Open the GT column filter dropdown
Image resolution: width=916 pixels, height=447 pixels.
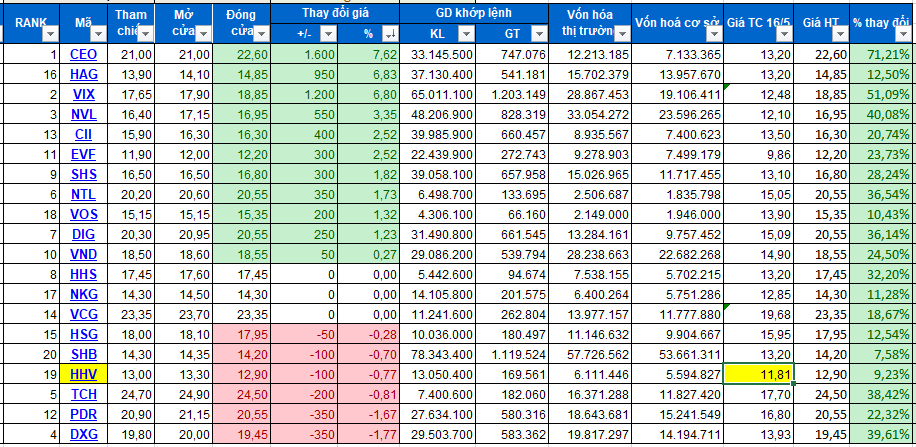[x=539, y=34]
